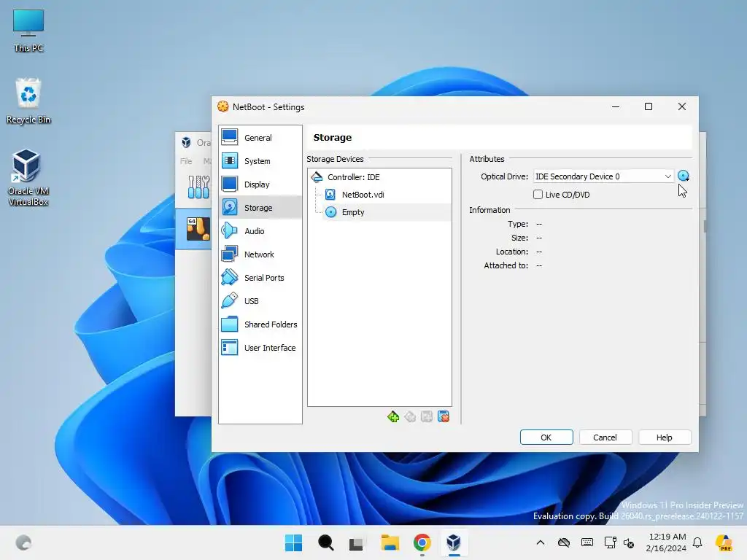This screenshot has width=747, height=560.
Task: Select NetBoot VM in VirtualBox Manager list
Action: pos(193,229)
